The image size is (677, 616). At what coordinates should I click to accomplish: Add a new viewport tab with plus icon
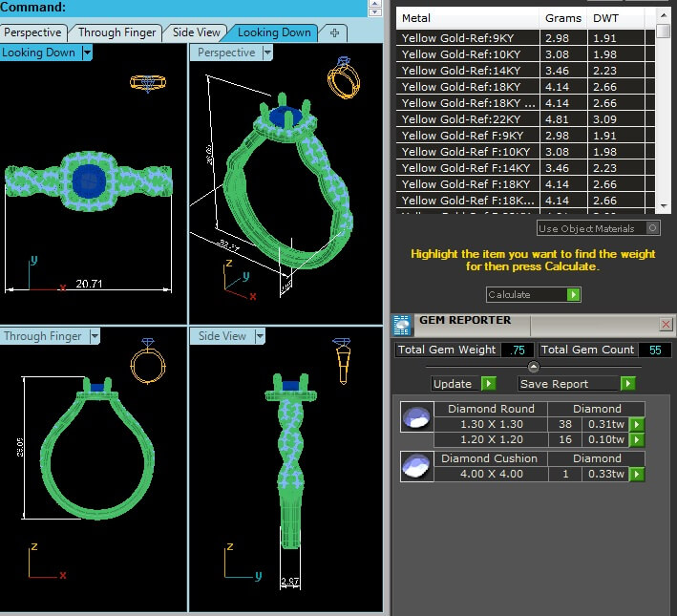click(x=334, y=32)
